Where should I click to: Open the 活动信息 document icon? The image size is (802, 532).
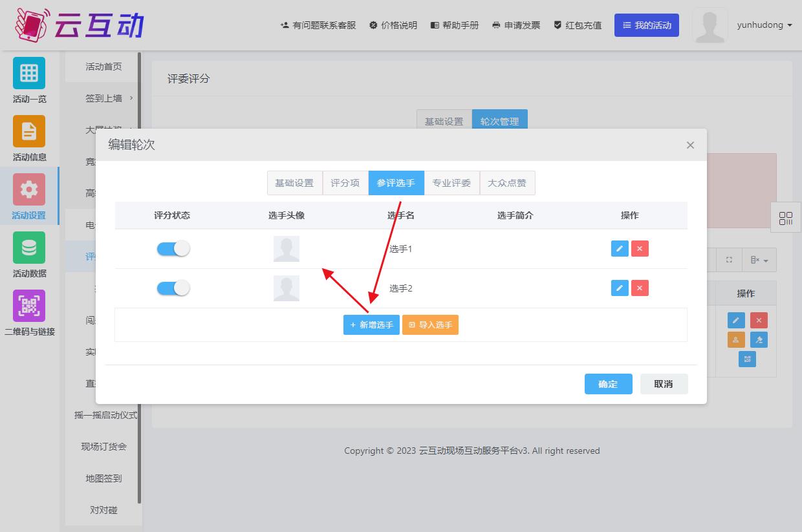click(x=29, y=131)
